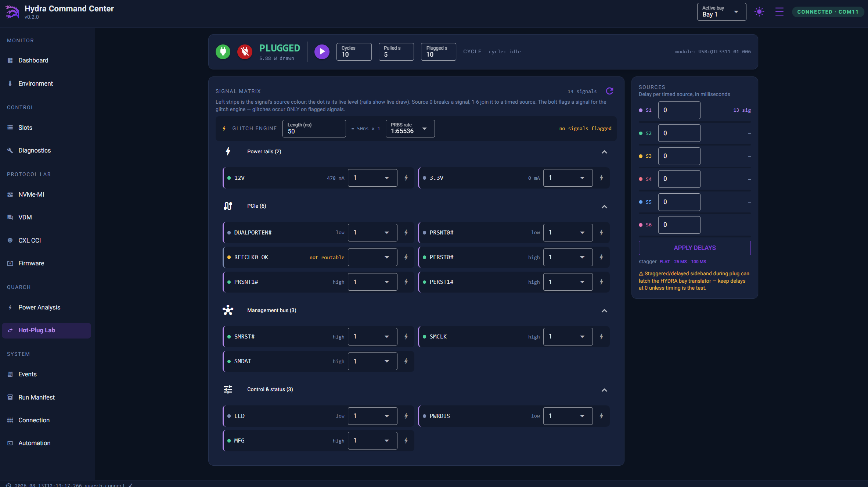Flag MFG signal for glitching
The width and height of the screenshot is (868, 487).
coord(406,441)
